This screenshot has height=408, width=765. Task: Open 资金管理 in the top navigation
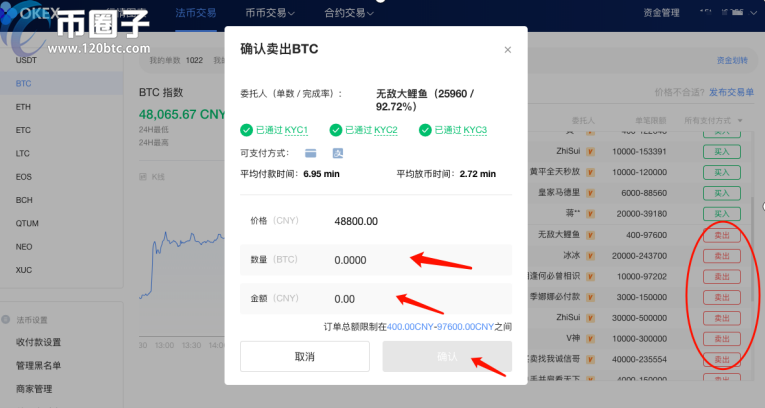pos(657,14)
